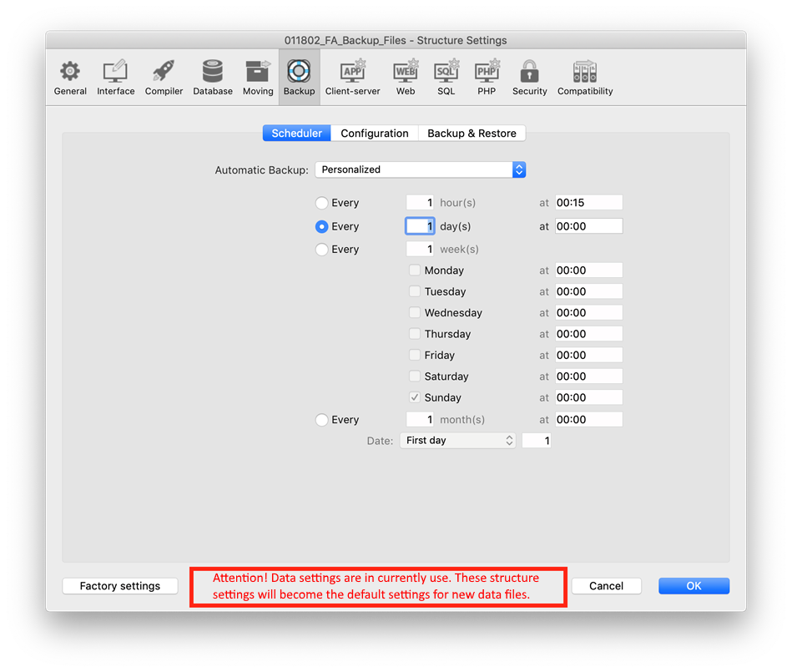This screenshot has width=792, height=672.
Task: Click the Factory settings button
Action: click(x=120, y=586)
